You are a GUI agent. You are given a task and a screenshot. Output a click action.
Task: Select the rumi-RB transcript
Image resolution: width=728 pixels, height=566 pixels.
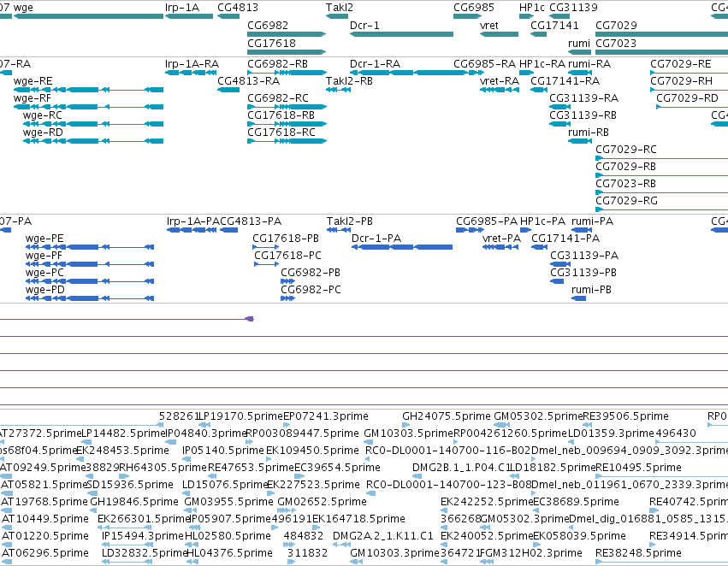point(580,141)
